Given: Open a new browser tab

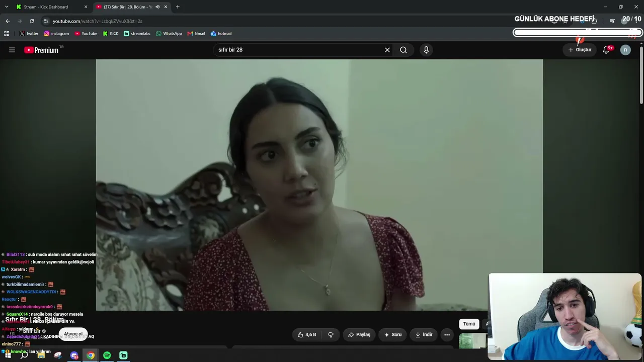Looking at the screenshot, I should pyautogui.click(x=178, y=7).
